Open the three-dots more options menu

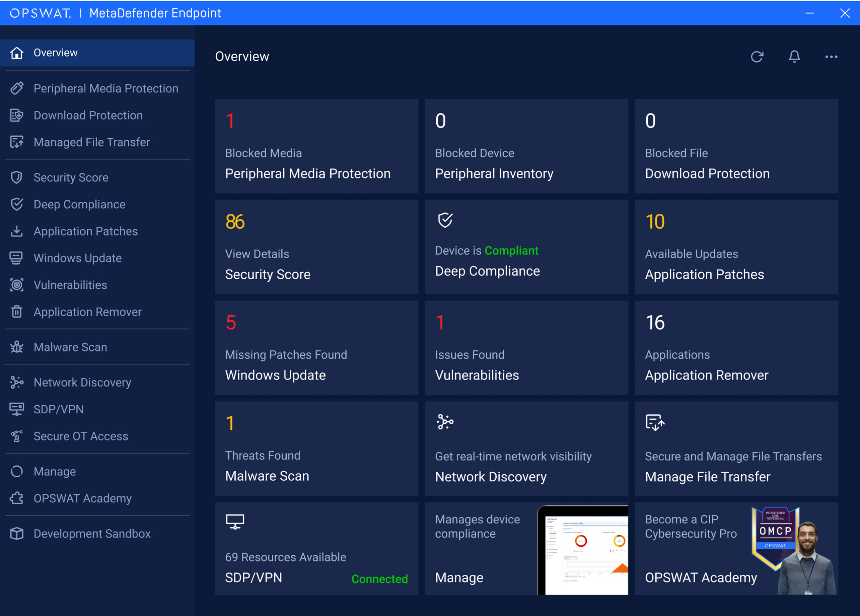831,57
